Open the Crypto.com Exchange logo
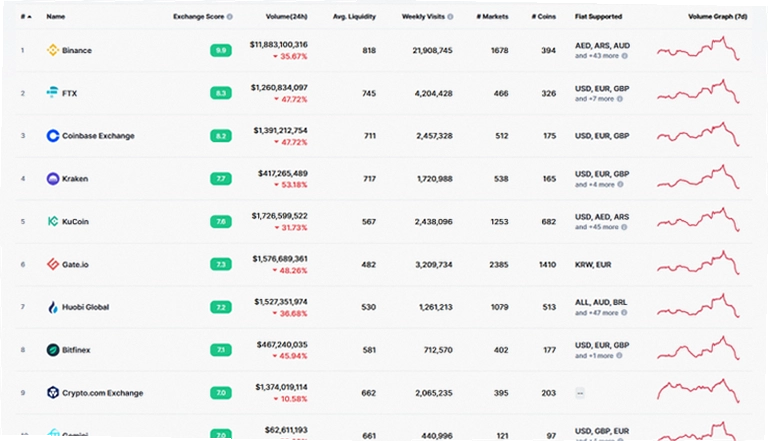The image size is (768, 441). coord(52,392)
